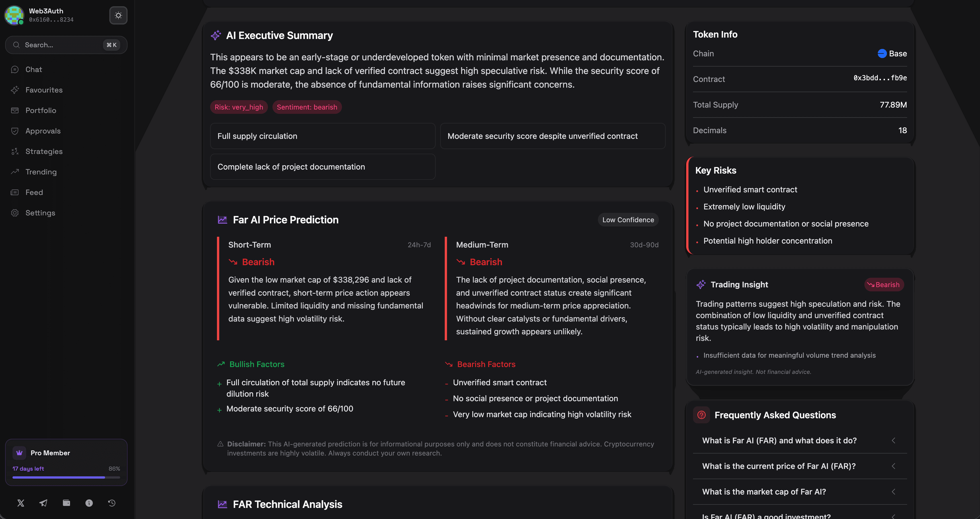This screenshot has height=519, width=980.
Task: Click the Total Supply value 77.89M
Action: pyautogui.click(x=893, y=105)
